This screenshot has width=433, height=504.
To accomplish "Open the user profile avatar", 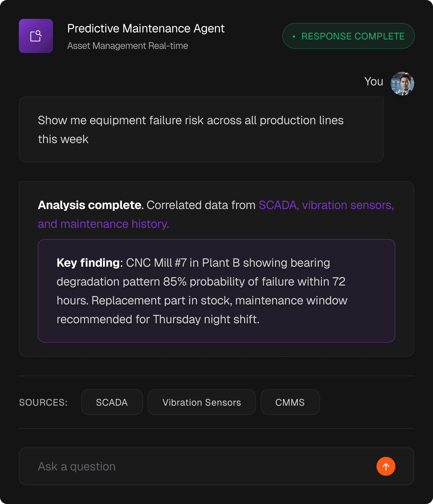I will click(x=402, y=84).
